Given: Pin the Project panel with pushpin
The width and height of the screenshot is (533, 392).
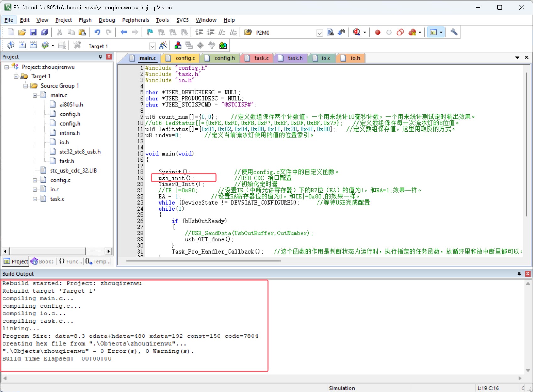Looking at the screenshot, I should tap(101, 56).
